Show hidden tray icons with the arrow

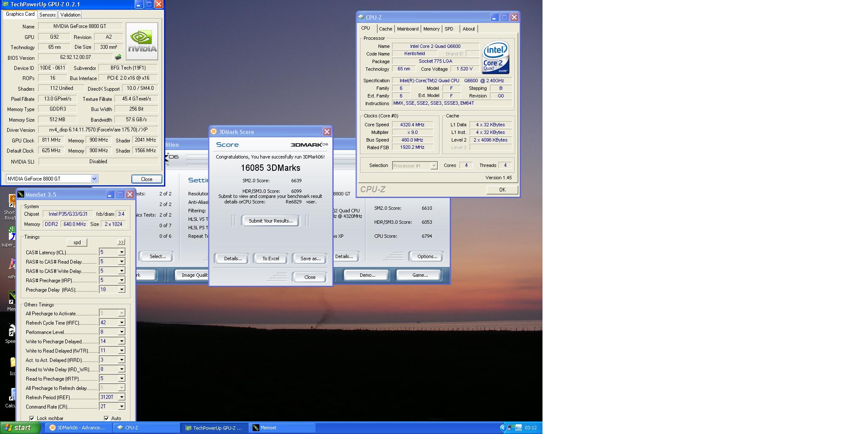[503, 428]
